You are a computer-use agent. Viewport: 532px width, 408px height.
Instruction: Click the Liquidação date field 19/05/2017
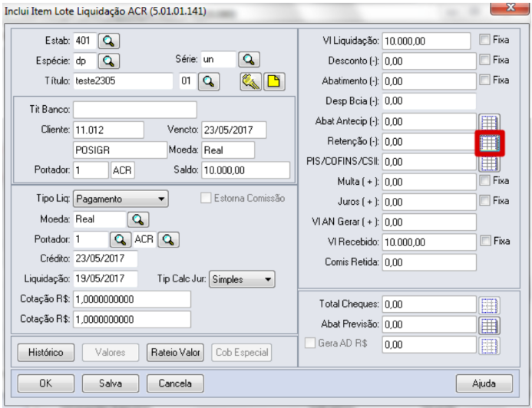point(105,279)
